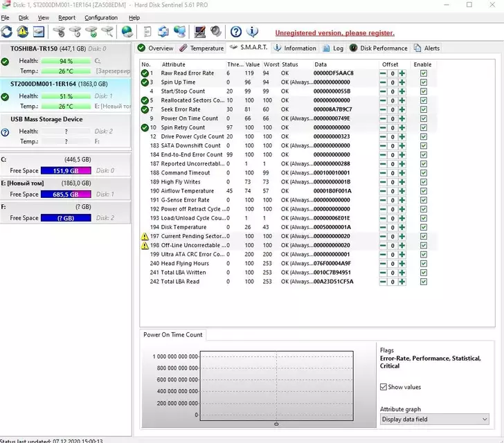Screen dimensions: 504x443
Task: Click the F: free space bar
Action: tap(66, 218)
